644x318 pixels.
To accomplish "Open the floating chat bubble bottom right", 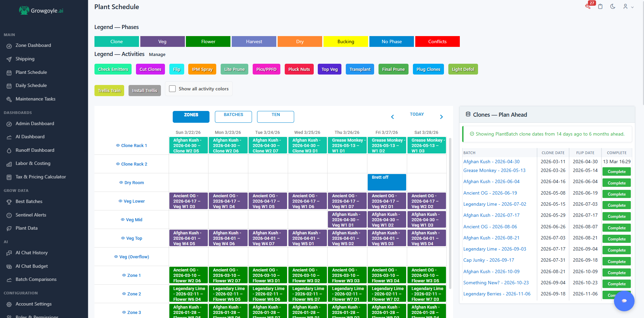I will pos(624,301).
